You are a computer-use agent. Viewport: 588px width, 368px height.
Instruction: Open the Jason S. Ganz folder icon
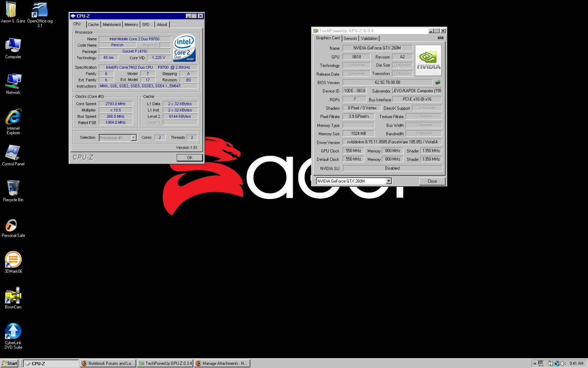(x=11, y=10)
